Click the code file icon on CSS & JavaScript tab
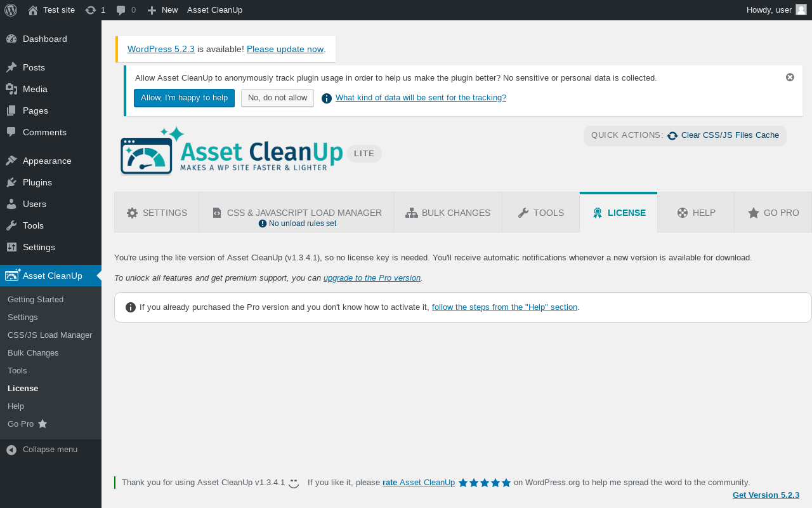The image size is (812, 508). 216,213
